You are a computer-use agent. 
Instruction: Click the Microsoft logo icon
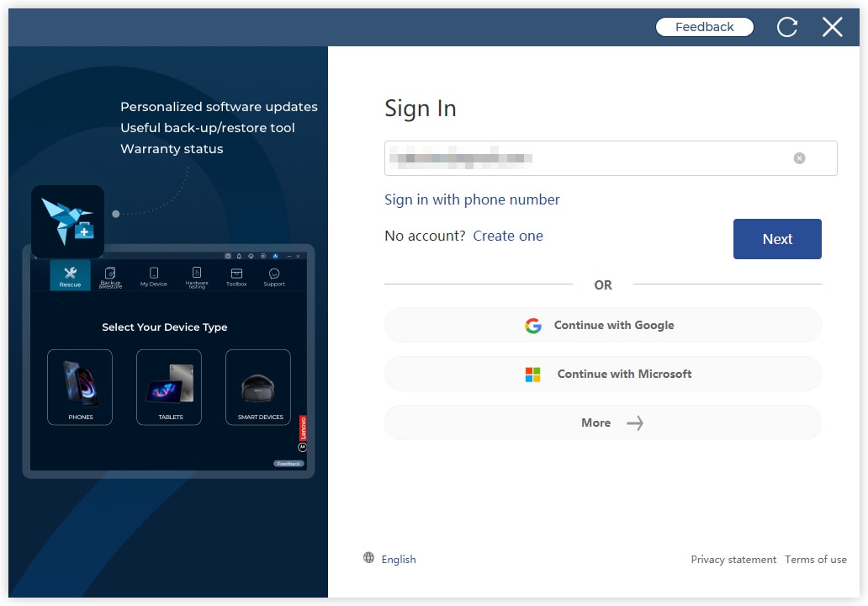(532, 375)
